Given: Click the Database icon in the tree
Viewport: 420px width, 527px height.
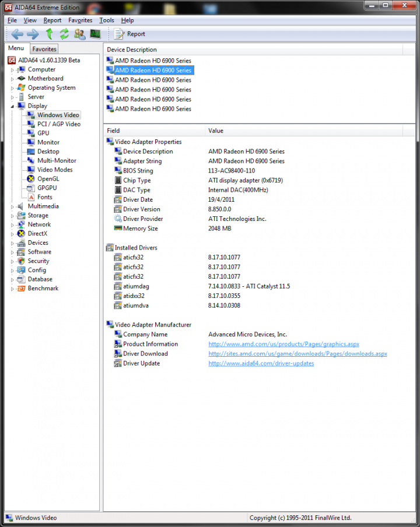Looking at the screenshot, I should point(21,279).
